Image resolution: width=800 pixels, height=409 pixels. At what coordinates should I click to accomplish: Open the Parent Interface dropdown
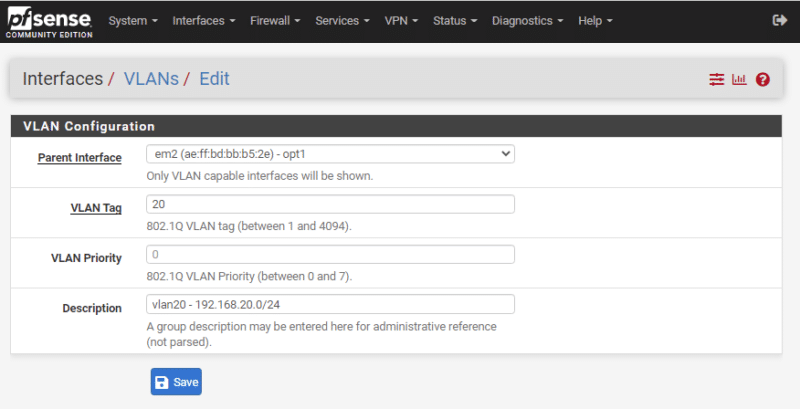pyautogui.click(x=330, y=154)
